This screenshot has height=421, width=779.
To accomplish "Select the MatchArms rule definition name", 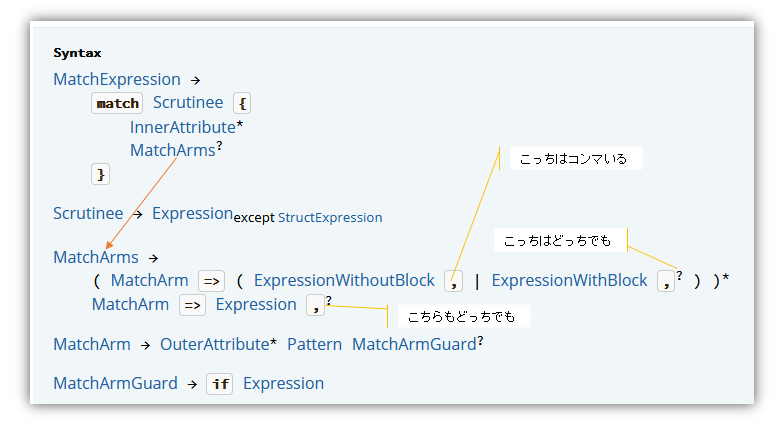I will [x=96, y=257].
